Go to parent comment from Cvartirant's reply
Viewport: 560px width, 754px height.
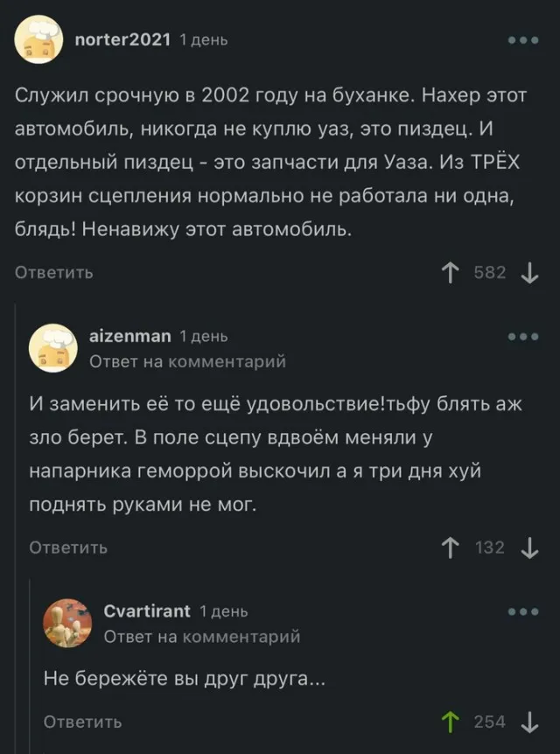202,636
